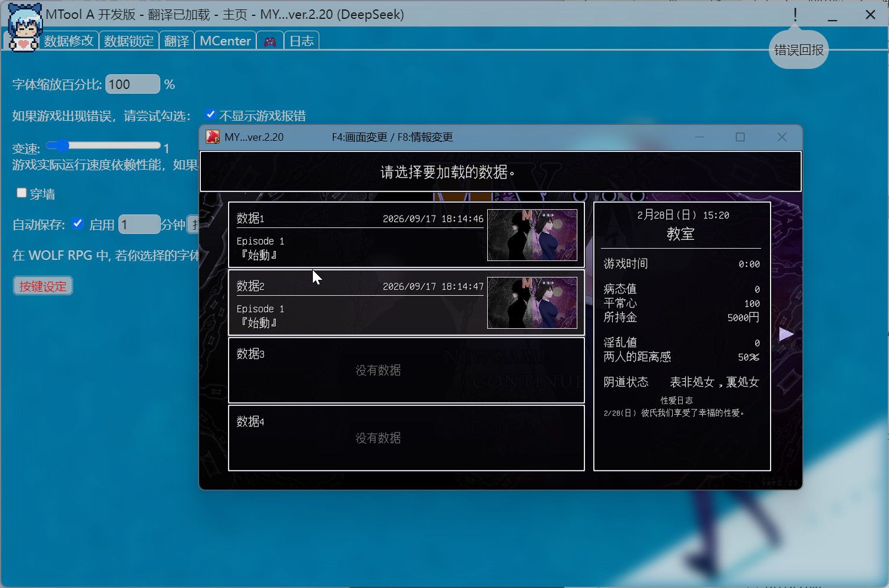Maximize the MY ver.2.20 game window

pos(741,137)
